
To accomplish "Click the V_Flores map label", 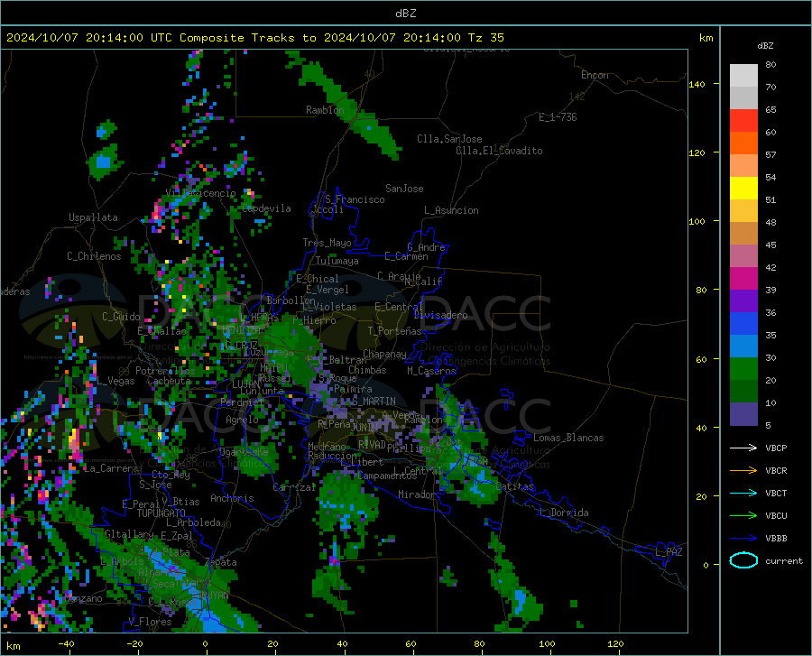I will coord(150,622).
